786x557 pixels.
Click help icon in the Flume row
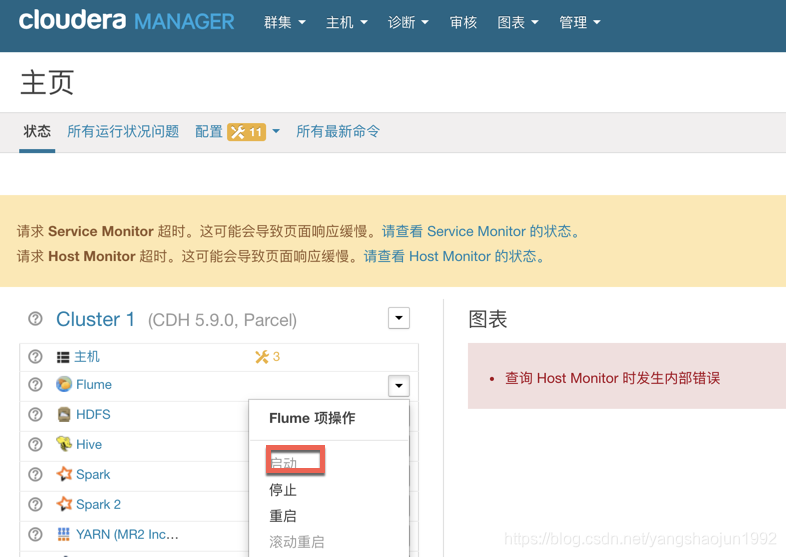(35, 385)
